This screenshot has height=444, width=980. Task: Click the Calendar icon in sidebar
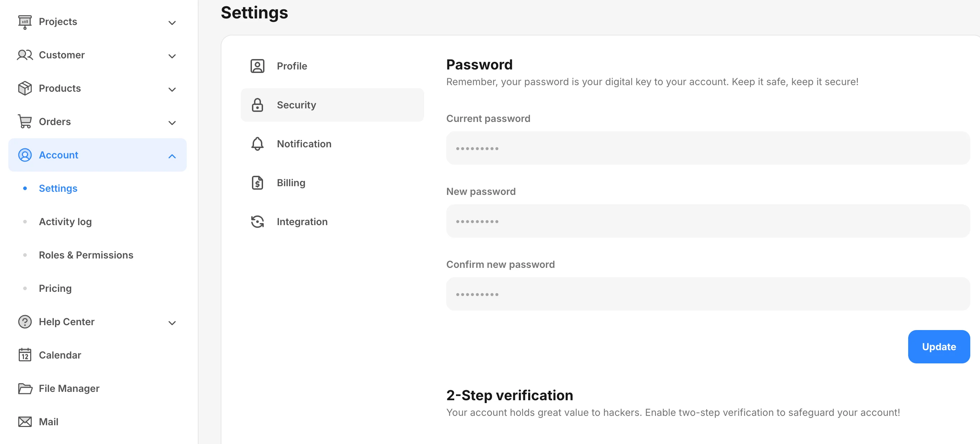pos(25,355)
